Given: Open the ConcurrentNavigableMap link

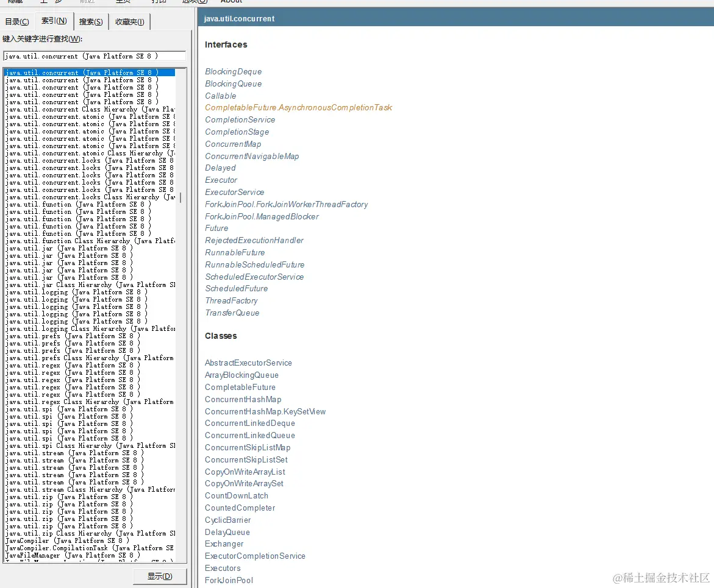Looking at the screenshot, I should (252, 157).
